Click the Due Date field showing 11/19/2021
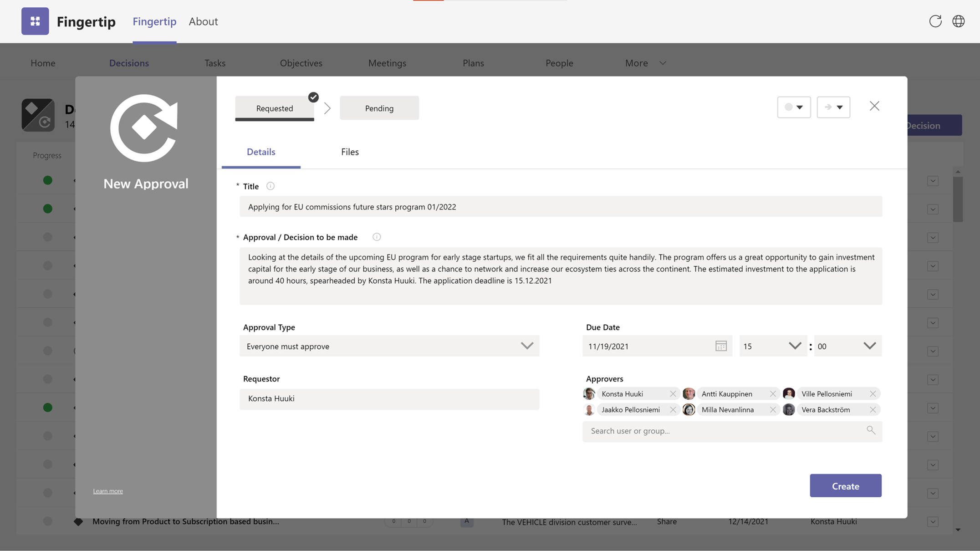Screen dimensions: 980x551 pyautogui.click(x=657, y=346)
